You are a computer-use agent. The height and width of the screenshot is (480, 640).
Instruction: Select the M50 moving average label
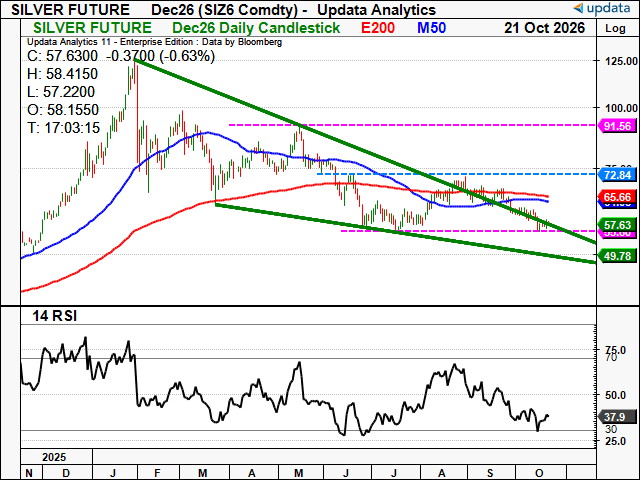click(x=431, y=28)
